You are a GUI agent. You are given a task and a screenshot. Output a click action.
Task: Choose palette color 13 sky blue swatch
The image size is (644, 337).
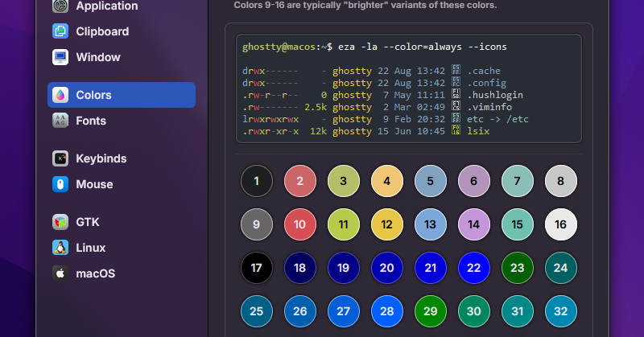coord(431,224)
